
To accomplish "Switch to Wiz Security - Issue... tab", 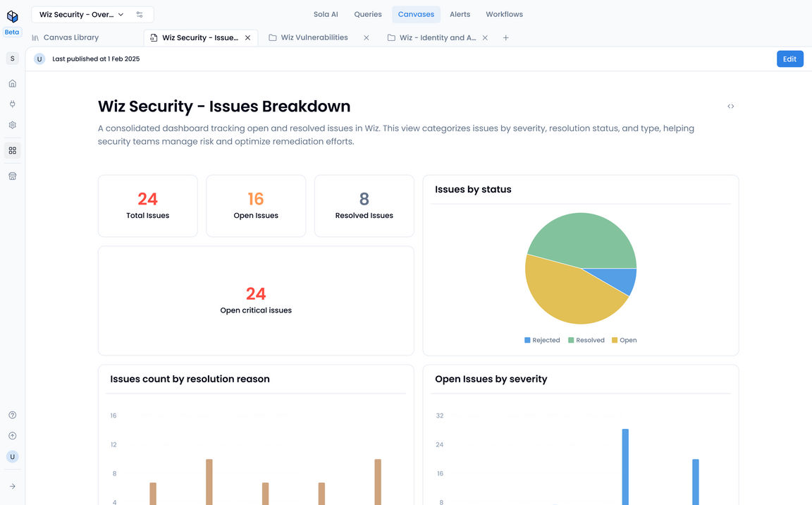I will click(200, 38).
